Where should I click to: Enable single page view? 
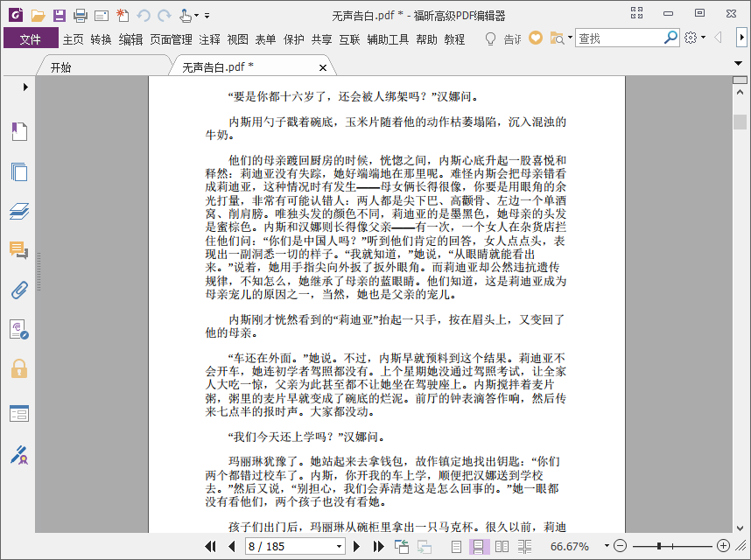456,546
